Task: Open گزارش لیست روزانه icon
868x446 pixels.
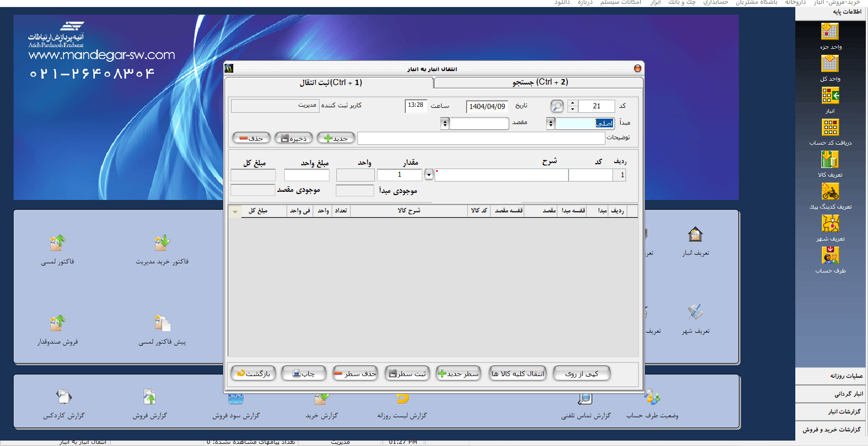Action: (402, 398)
